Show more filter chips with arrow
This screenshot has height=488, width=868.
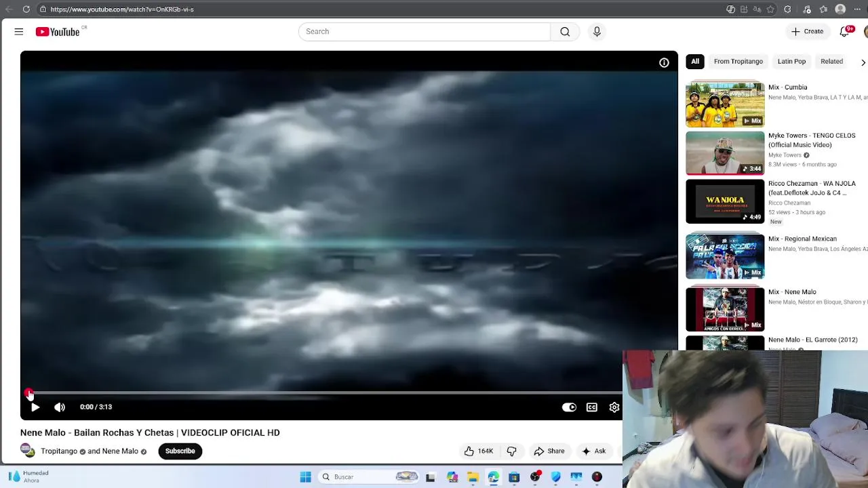click(x=863, y=62)
